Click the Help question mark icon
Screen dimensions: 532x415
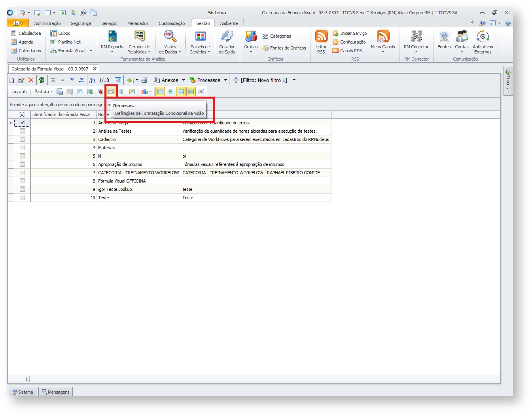508,23
